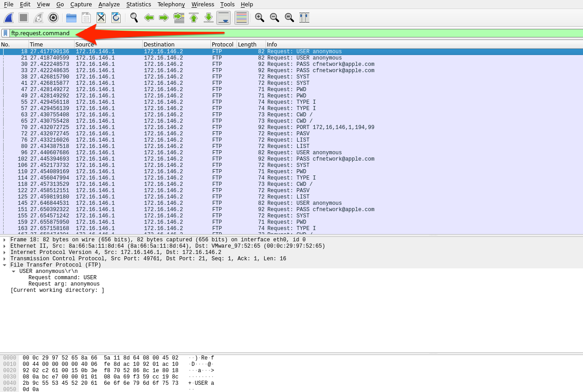Click the display filter bookmark icon
583x392 pixels.
click(5, 33)
